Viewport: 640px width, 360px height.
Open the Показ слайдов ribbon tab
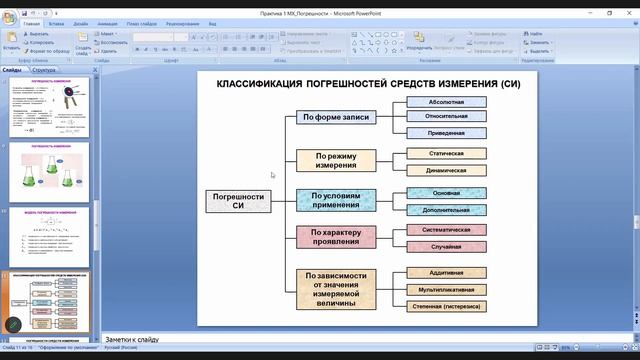click(x=141, y=24)
